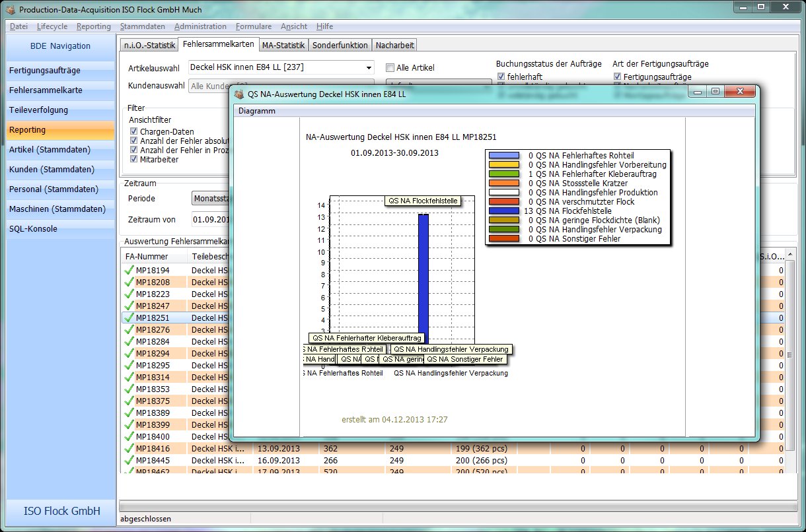Screen dimensions: 806x532
Task: Click the Production-Data-Acquisition app title icon
Action: [10, 10]
